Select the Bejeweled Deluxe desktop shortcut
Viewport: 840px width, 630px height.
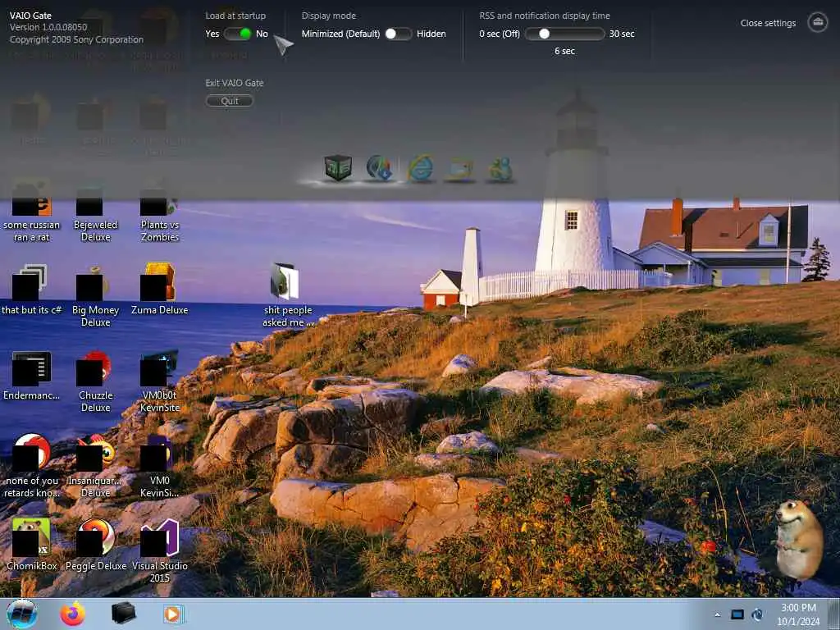tap(95, 211)
